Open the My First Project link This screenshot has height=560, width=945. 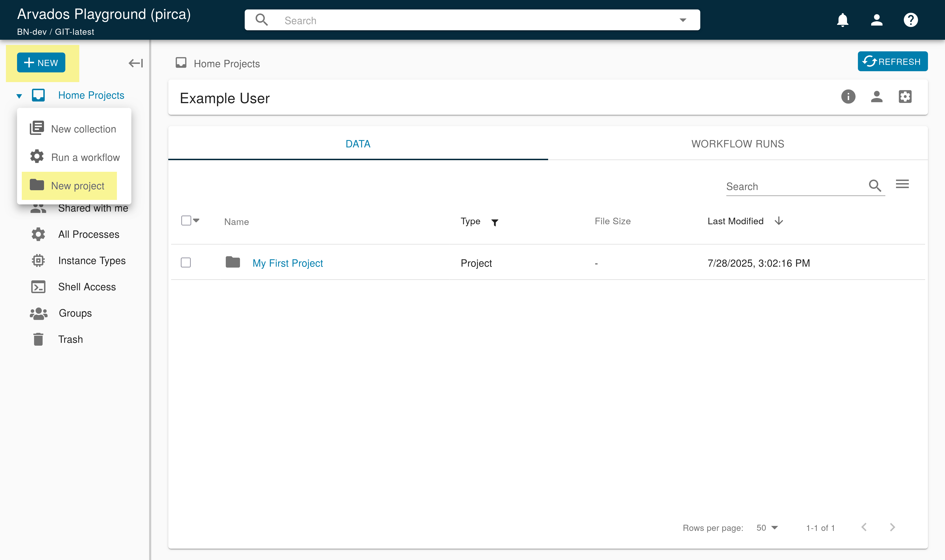pyautogui.click(x=288, y=263)
